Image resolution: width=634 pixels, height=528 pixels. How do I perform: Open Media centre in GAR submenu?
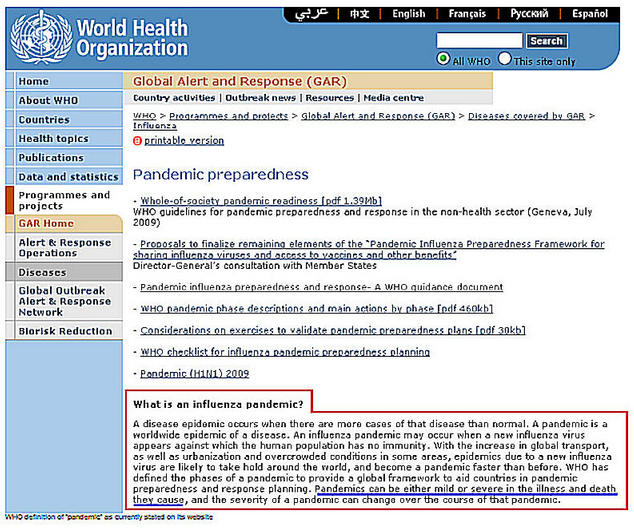coord(393,98)
